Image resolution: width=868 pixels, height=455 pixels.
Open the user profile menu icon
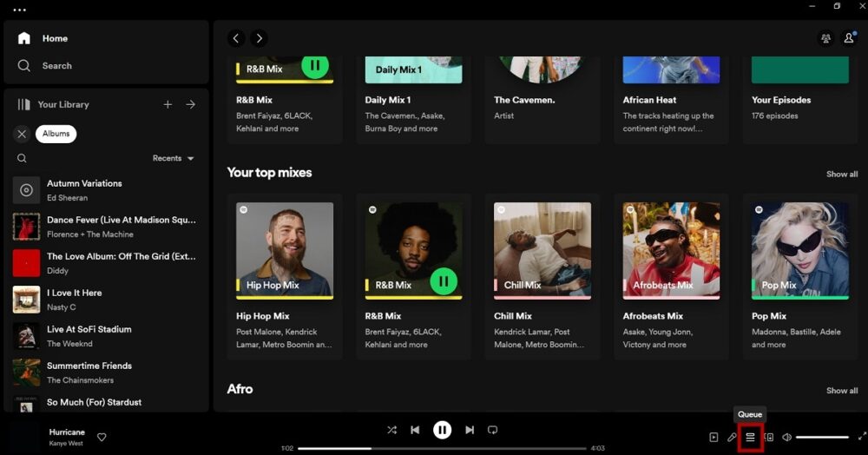tap(849, 38)
